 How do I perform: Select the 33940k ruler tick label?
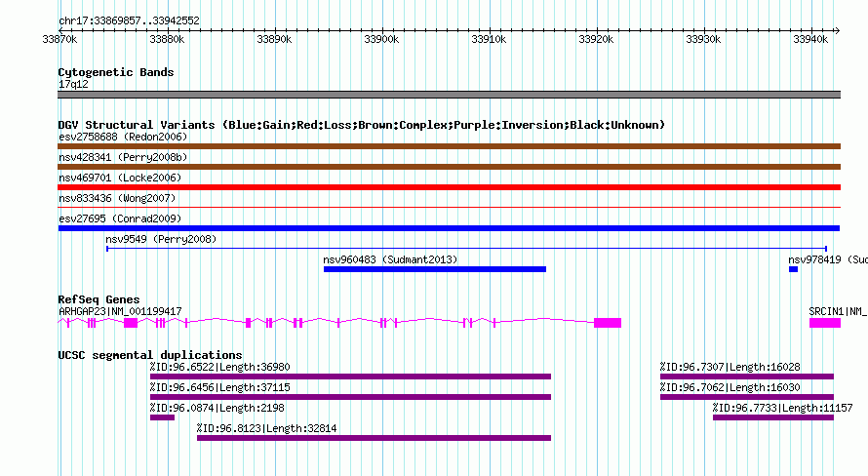[x=810, y=39]
